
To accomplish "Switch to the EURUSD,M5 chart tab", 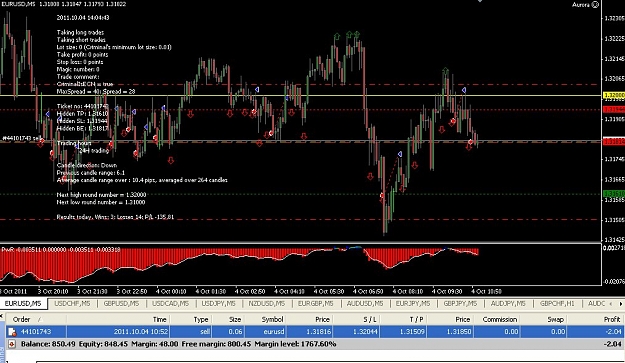I will (x=23, y=304).
